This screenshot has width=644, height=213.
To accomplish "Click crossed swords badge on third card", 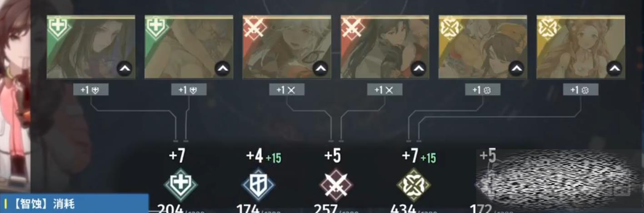I will click(x=254, y=28).
